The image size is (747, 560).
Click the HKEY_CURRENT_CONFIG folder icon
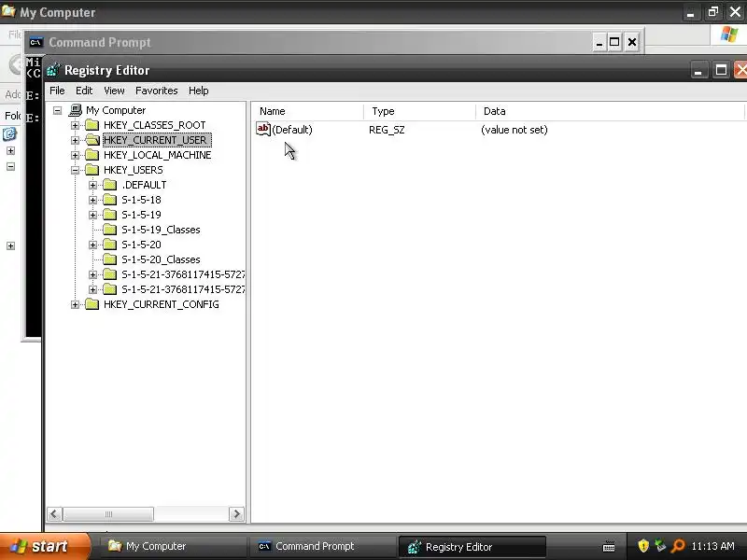pos(92,304)
